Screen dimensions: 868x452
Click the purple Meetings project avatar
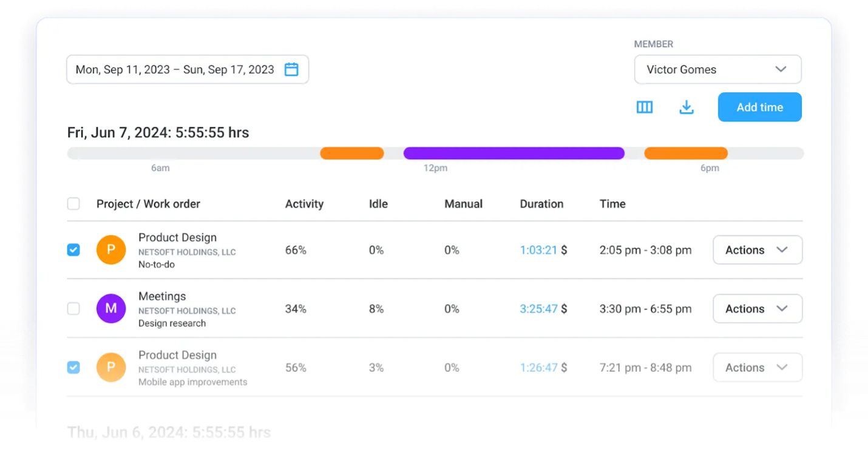[111, 309]
